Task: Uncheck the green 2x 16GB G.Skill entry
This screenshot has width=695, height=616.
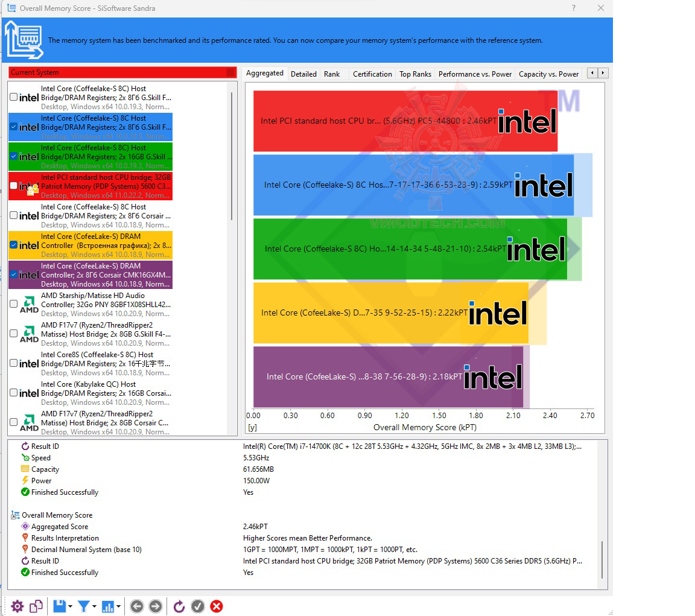Action: pos(14,156)
